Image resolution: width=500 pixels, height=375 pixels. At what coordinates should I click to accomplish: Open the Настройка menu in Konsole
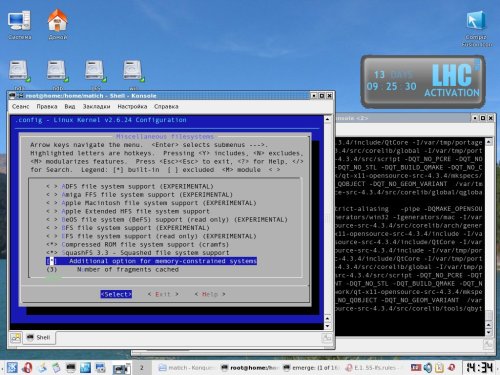pyautogui.click(x=132, y=107)
